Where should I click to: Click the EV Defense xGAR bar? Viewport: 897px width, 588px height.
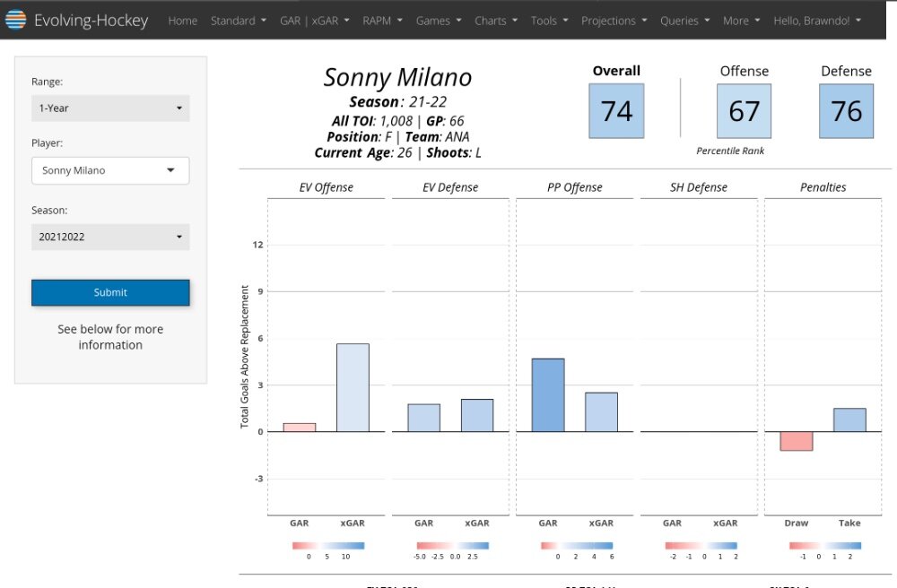click(x=477, y=415)
